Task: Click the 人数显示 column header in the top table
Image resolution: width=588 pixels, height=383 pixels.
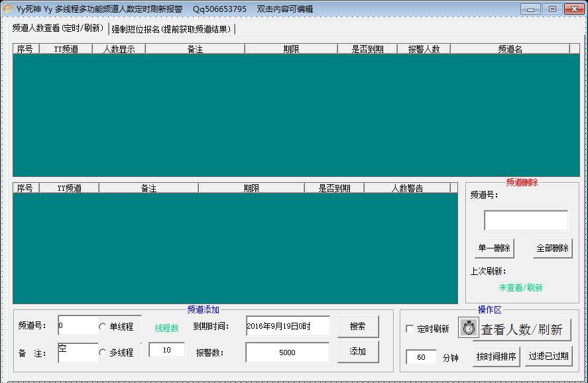Action: click(x=119, y=49)
